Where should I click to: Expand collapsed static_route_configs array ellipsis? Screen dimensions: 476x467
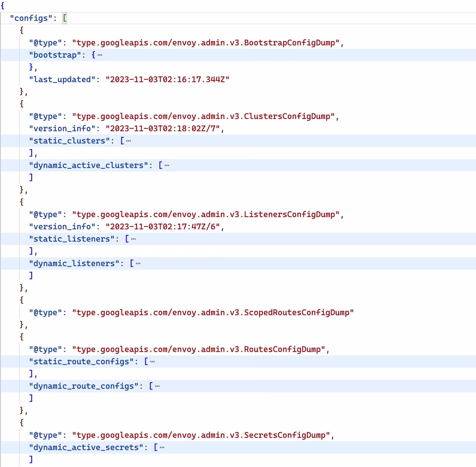[x=152, y=362]
